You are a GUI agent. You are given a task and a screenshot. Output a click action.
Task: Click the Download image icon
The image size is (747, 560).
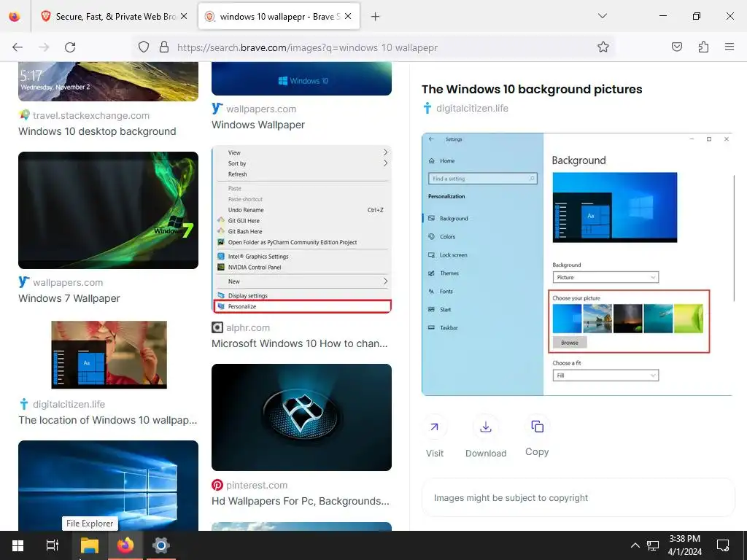click(485, 427)
